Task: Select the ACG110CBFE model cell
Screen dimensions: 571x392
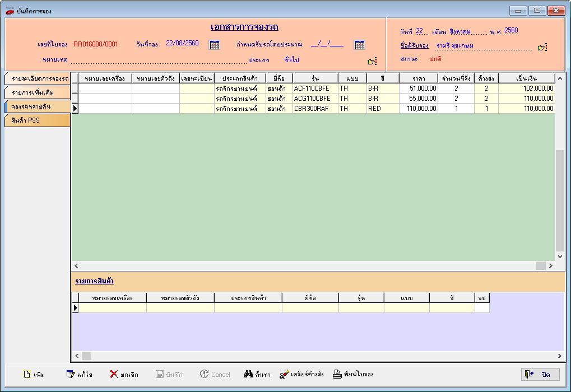Action: [x=315, y=98]
